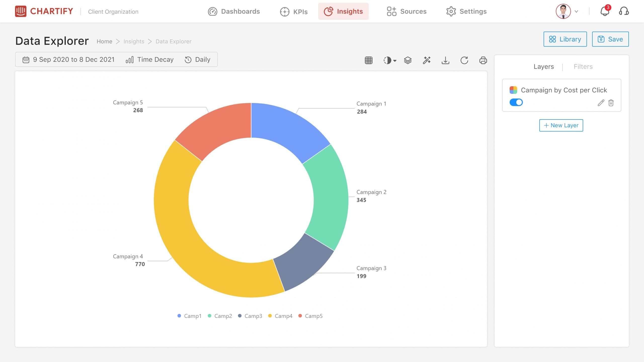
Task: Download the chart using download icon
Action: [445, 60]
